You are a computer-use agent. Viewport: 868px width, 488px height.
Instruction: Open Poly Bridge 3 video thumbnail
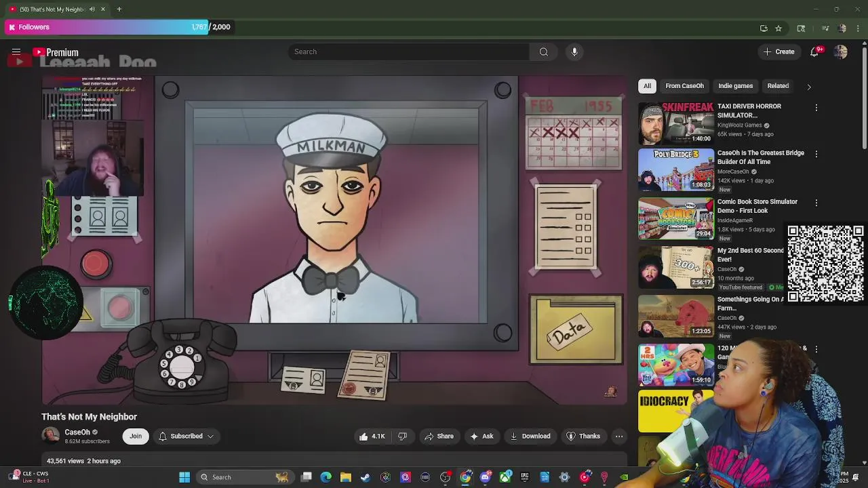point(676,169)
